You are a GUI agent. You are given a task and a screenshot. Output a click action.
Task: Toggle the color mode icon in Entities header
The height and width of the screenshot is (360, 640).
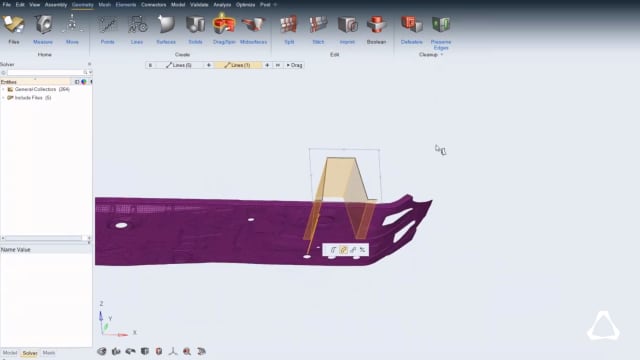pyautogui.click(x=84, y=82)
